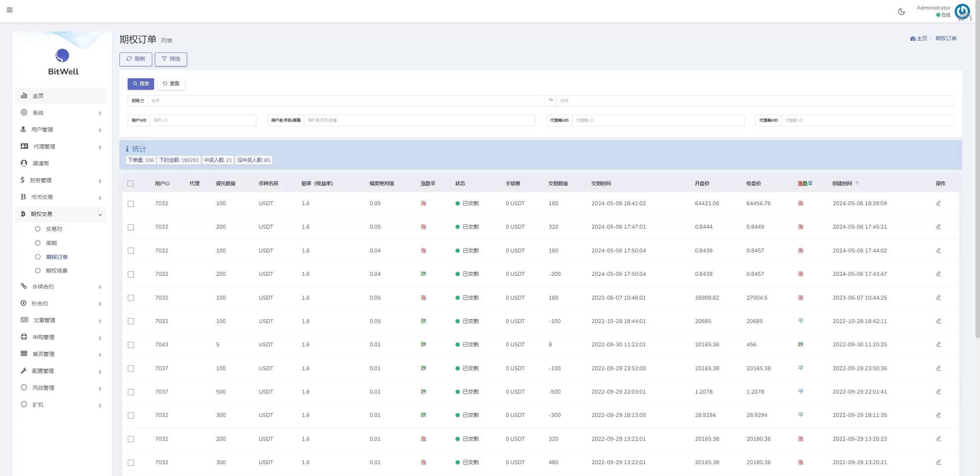980x476 pixels.
Task: Open the 交易对 submenu item
Action: coord(54,229)
